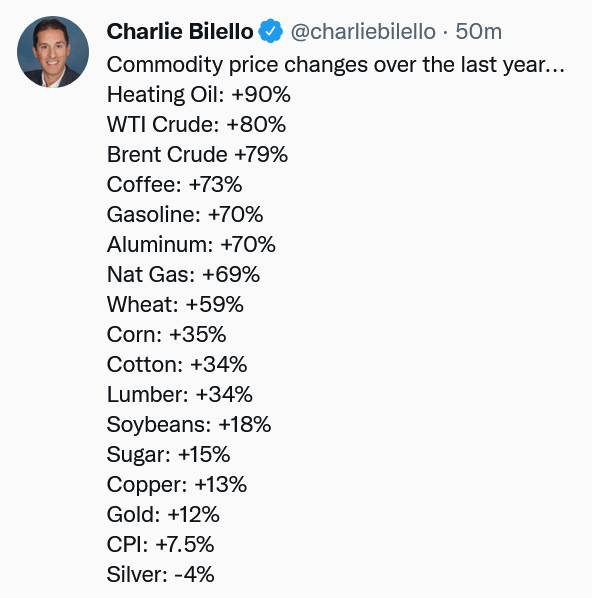
Task: Click the Lumber +34% line
Action: (180, 394)
